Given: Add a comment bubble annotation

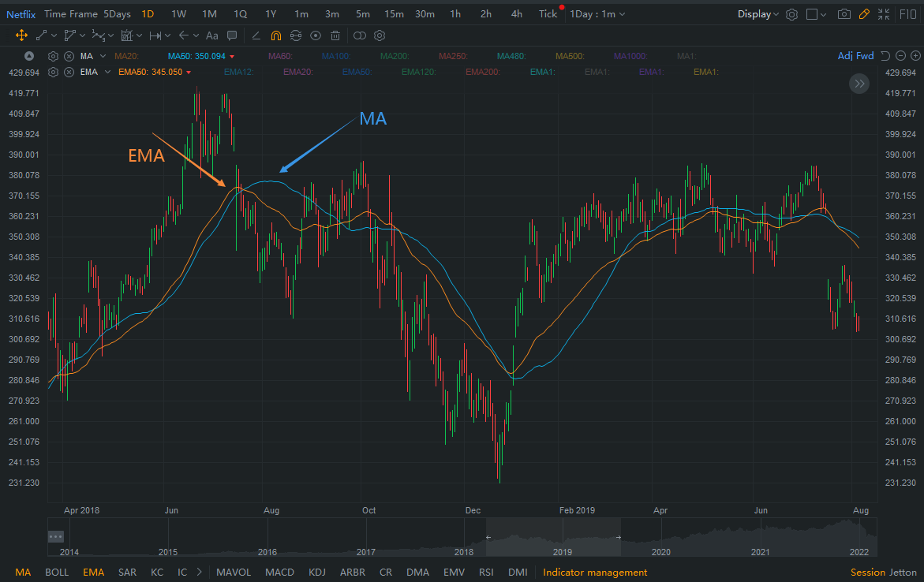Looking at the screenshot, I should (232, 35).
